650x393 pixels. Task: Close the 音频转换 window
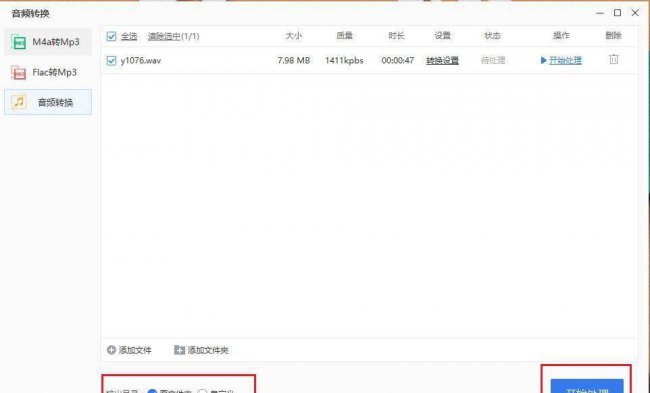point(635,13)
